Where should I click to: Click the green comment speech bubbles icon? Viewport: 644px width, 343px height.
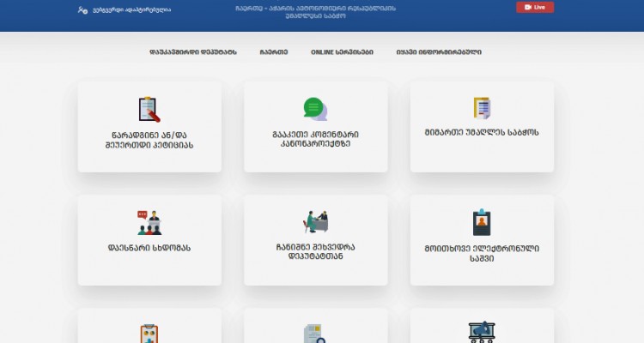[315, 109]
